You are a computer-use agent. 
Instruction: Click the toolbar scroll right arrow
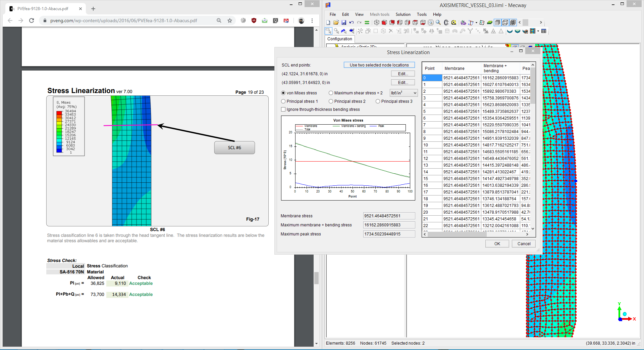541,23
